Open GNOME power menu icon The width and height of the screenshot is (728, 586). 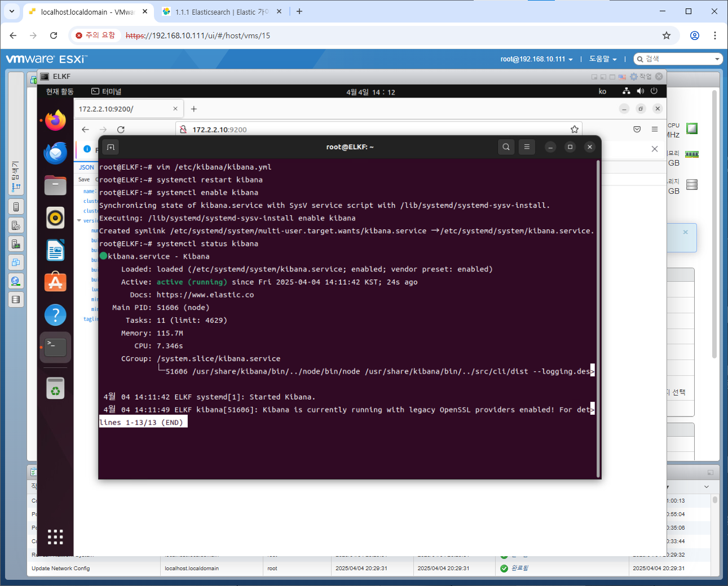pyautogui.click(x=654, y=91)
